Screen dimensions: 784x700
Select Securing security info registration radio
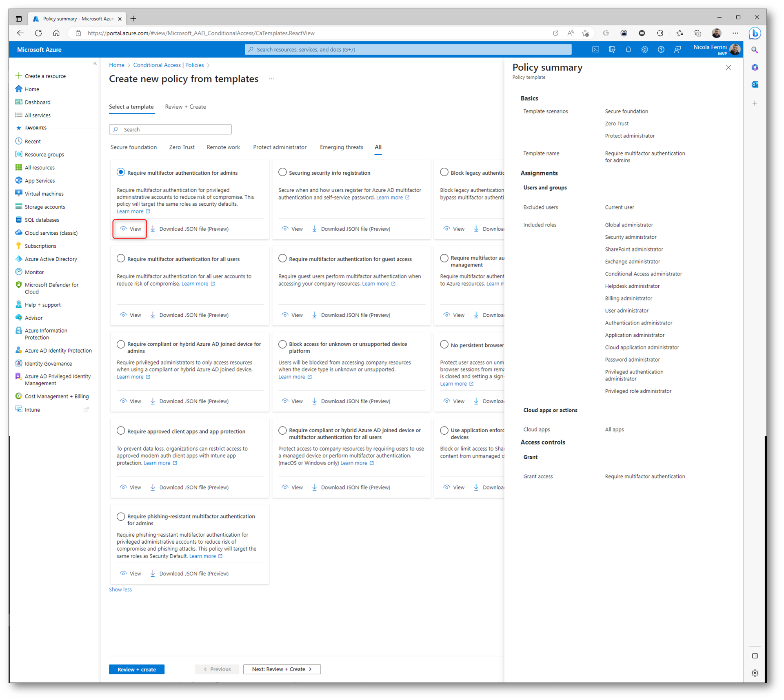282,172
